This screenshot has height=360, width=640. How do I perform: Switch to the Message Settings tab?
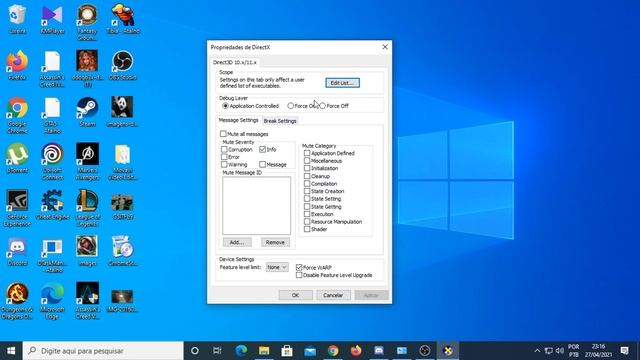238,120
